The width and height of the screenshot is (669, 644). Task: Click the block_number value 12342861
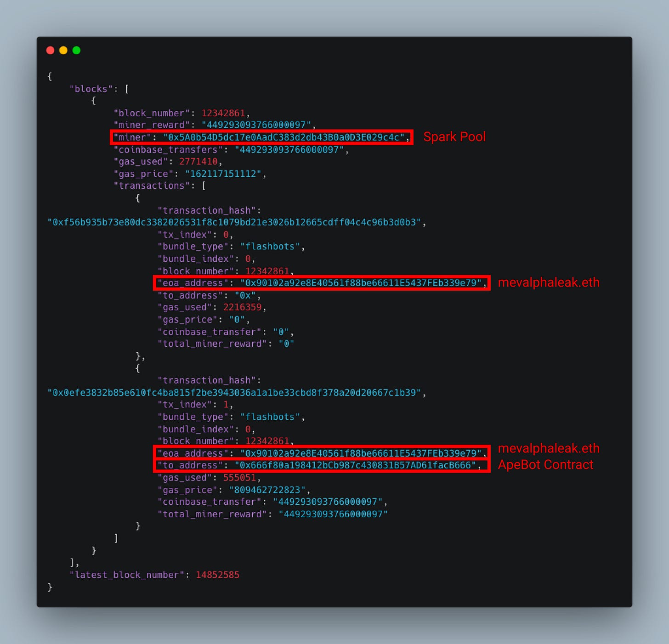click(224, 113)
